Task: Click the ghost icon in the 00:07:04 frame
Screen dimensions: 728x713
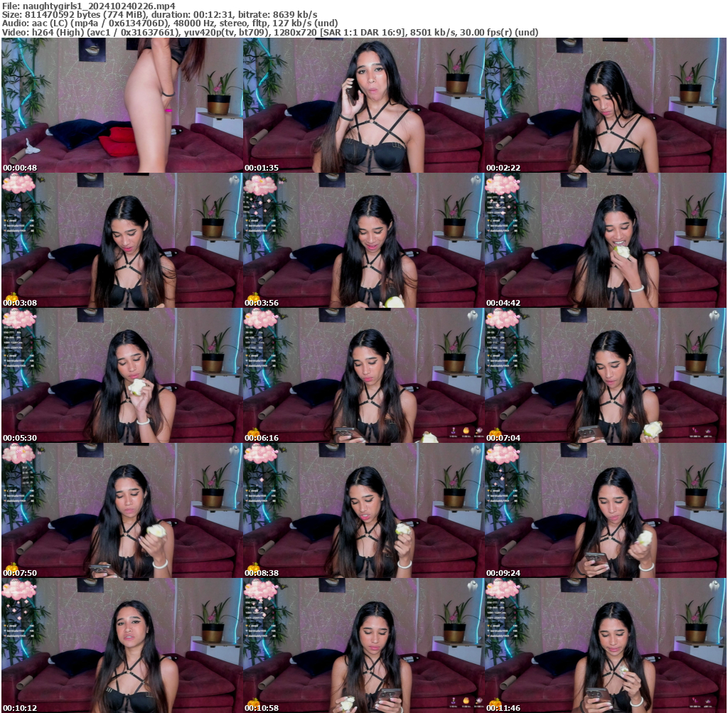Action: pos(714,315)
